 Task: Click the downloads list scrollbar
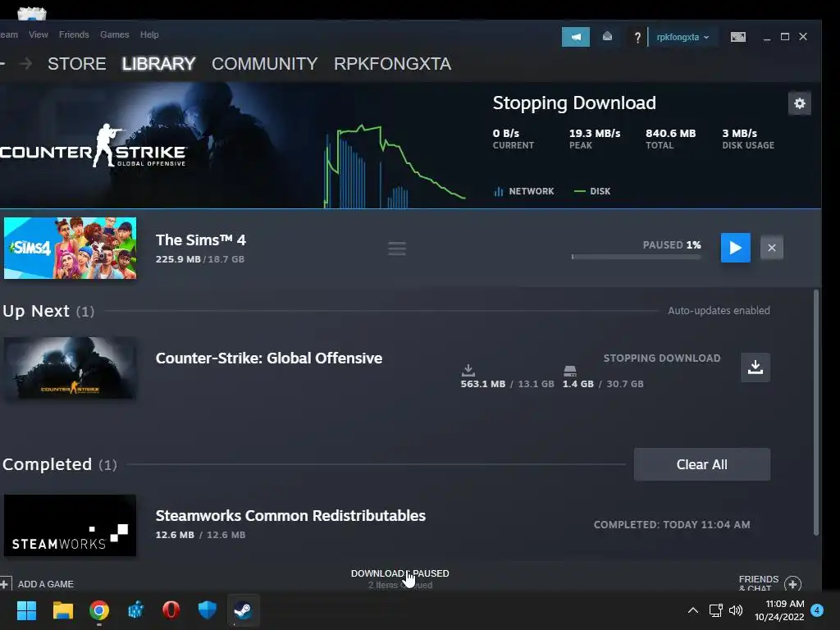(816, 412)
